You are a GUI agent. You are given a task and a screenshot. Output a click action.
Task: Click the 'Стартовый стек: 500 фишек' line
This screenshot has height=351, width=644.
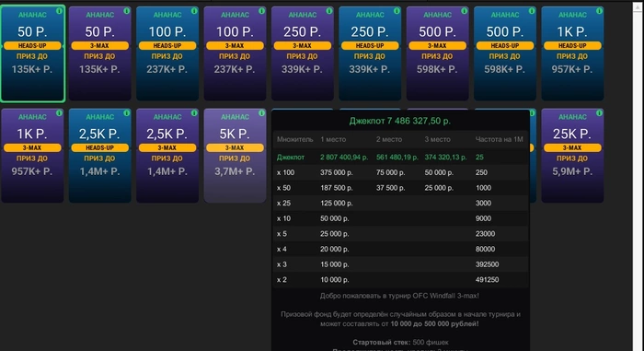[400, 343]
